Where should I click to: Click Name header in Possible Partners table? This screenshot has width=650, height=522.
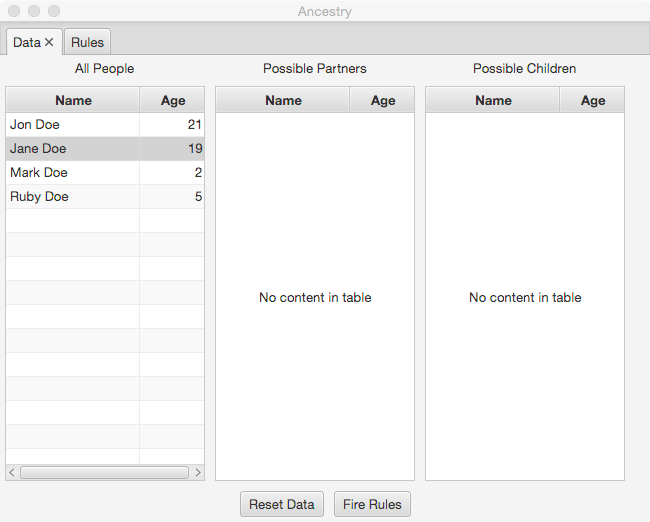(x=283, y=100)
